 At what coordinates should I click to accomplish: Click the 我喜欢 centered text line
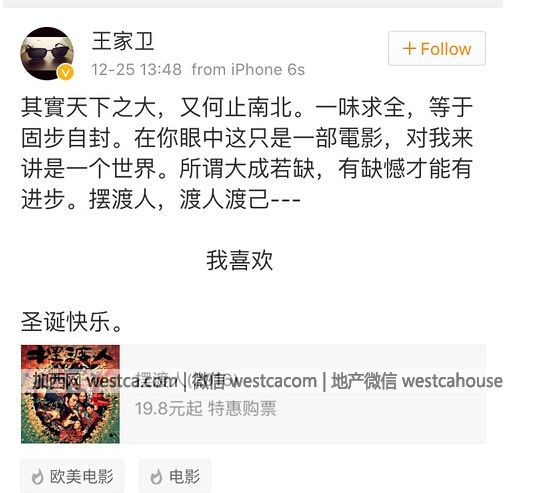pyautogui.click(x=239, y=260)
